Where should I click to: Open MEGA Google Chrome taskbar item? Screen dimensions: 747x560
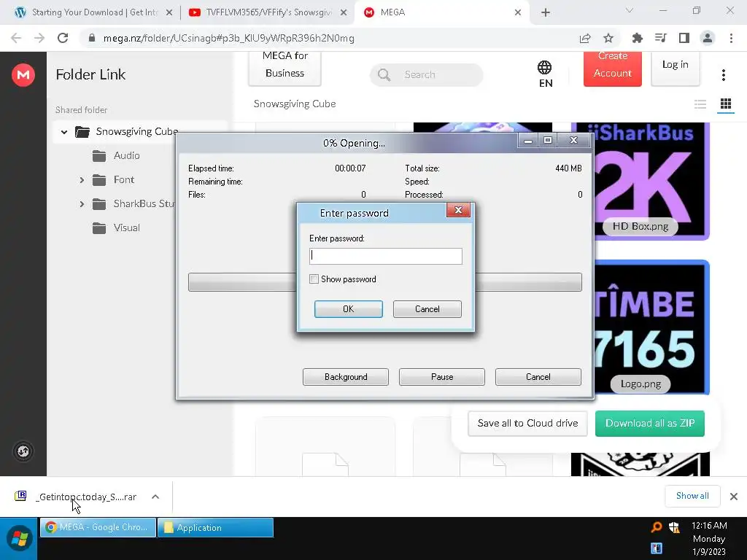tap(98, 527)
